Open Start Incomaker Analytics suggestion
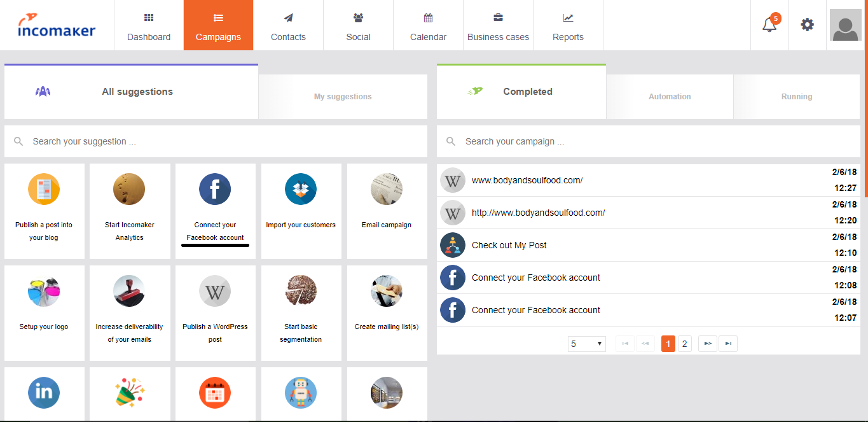The image size is (868, 422). [x=130, y=211]
